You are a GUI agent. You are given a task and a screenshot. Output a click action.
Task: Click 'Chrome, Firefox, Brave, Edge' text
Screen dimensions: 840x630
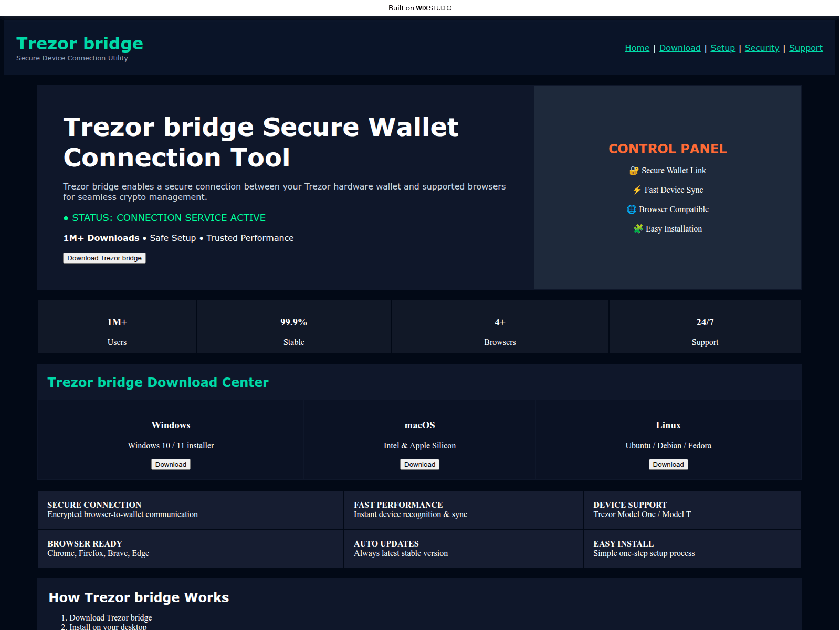click(x=98, y=553)
